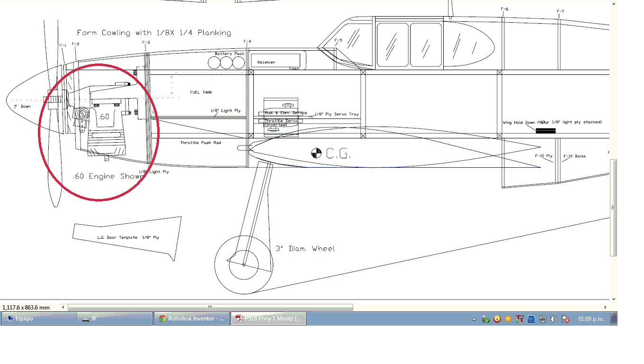Viewport: 644px width, 364px height.
Task: Click the horizontal scrollbar left arrow
Action: [63, 307]
